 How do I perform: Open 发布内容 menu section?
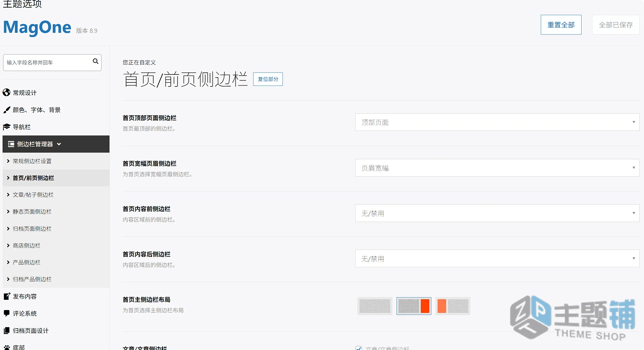tap(25, 296)
